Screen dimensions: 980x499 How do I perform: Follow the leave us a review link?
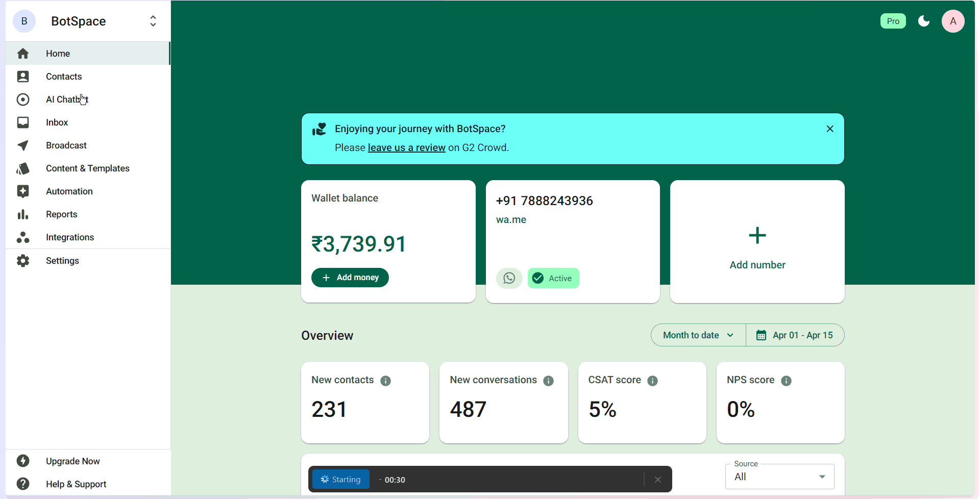tap(407, 147)
